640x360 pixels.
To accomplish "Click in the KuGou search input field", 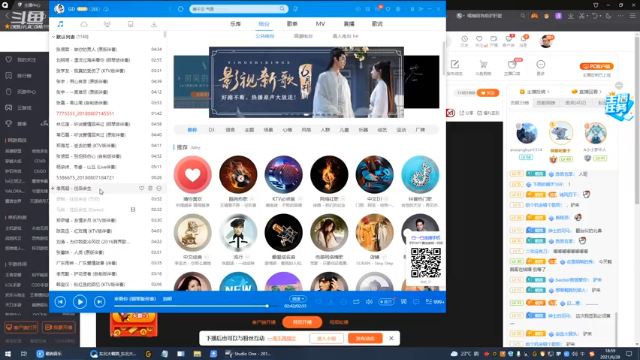I will (235, 9).
